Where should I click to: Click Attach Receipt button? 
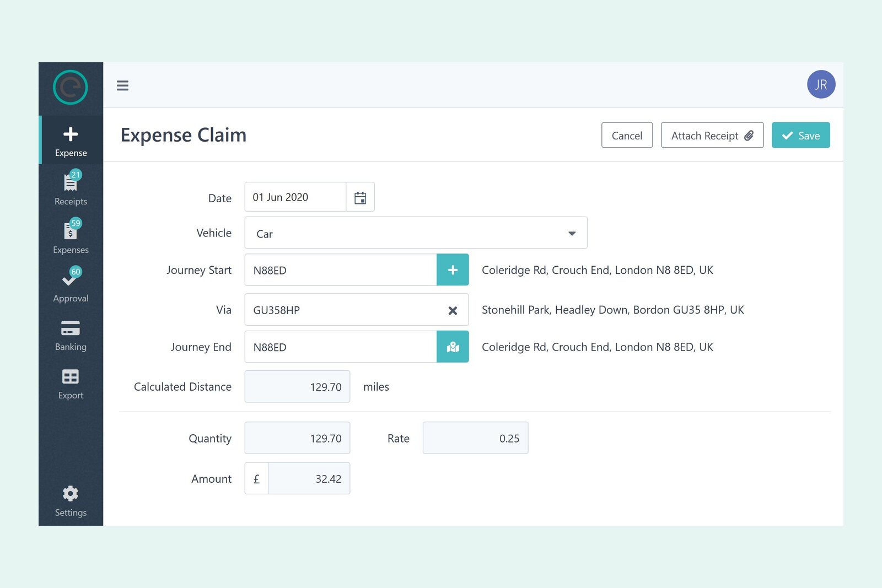click(x=712, y=136)
